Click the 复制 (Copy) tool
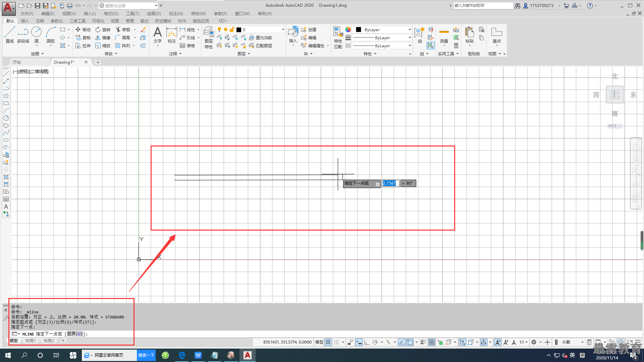The height and width of the screenshot is (362, 644). coord(83,38)
